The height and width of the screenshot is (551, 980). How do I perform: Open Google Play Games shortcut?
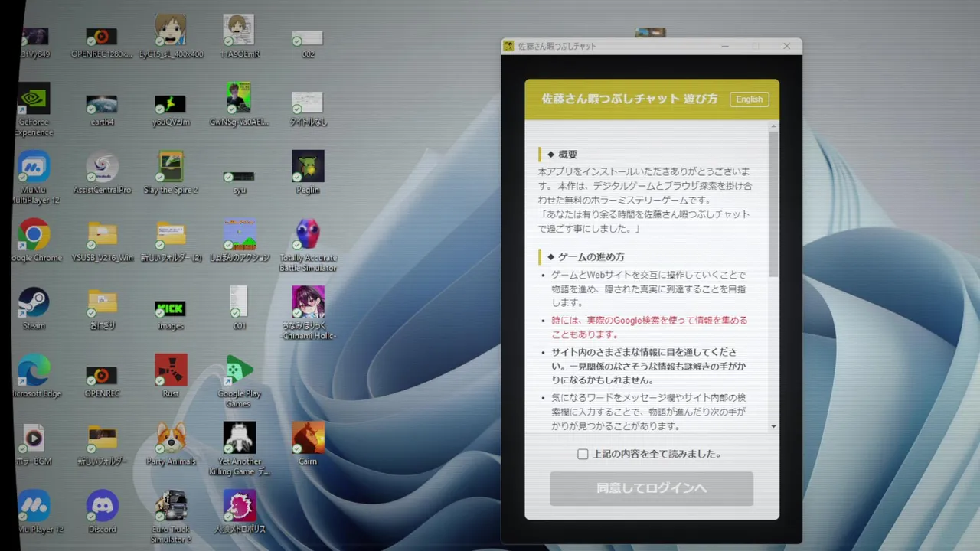(239, 371)
